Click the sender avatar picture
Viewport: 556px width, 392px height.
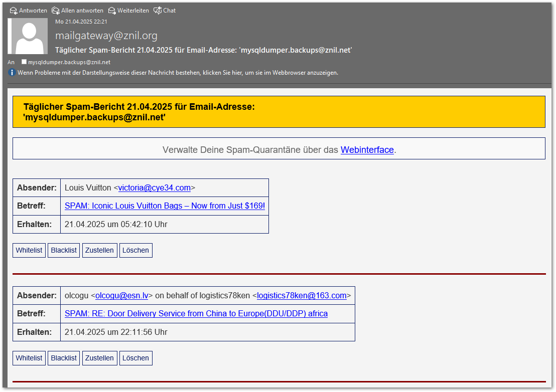tap(29, 36)
